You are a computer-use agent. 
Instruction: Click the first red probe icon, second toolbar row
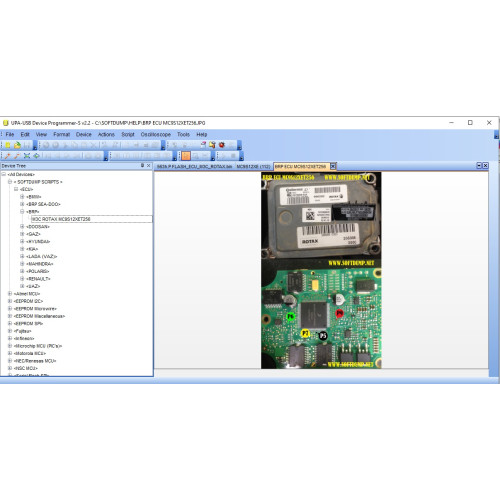[x=7, y=156]
